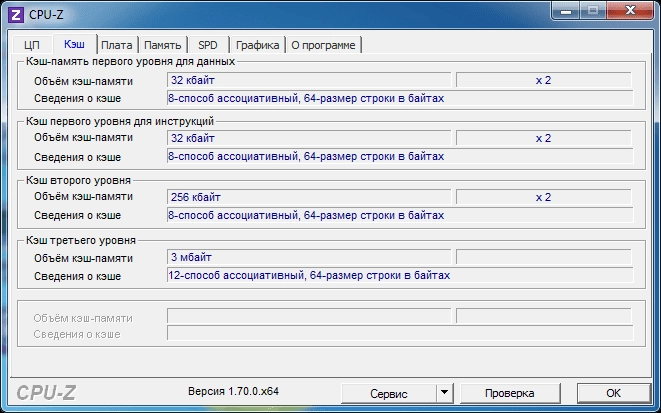Click Объём кэш-памяти label in L1 data group
Image resolution: width=661 pixels, height=413 pixels.
[83, 81]
